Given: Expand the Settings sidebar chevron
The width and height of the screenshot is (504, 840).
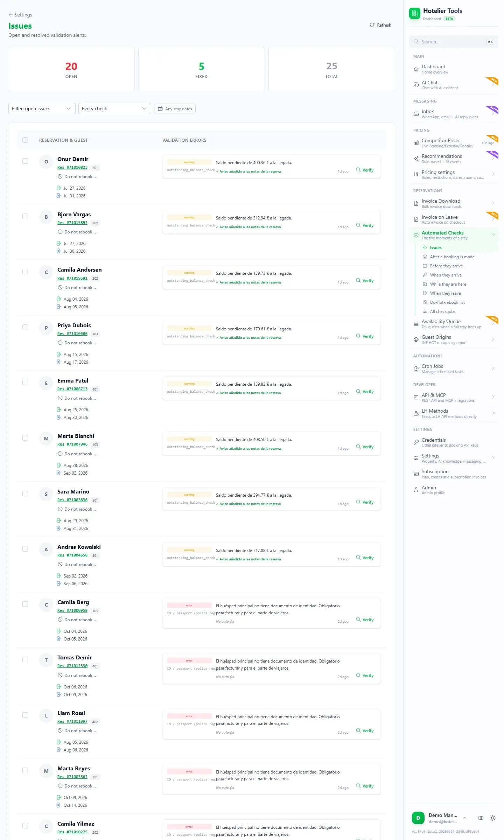Looking at the screenshot, I should [x=493, y=458].
